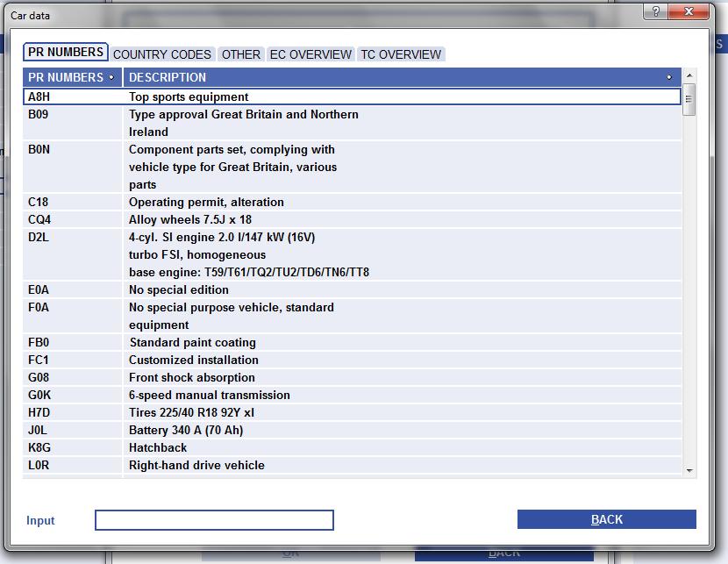Click the dot icon in the DESCRIPTION header
Screen dimensions: 728x564
tap(669, 77)
